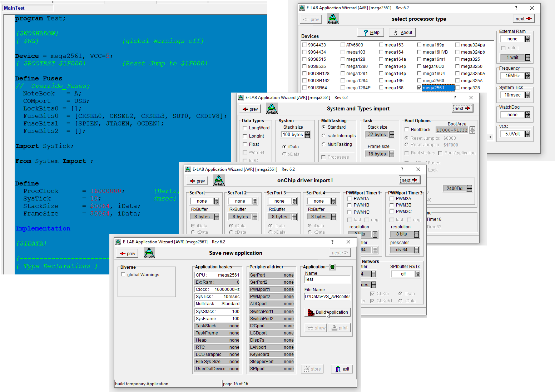Click the e-lab logo in Save new application window
Viewport: 555px width, 392px height.
click(x=149, y=253)
